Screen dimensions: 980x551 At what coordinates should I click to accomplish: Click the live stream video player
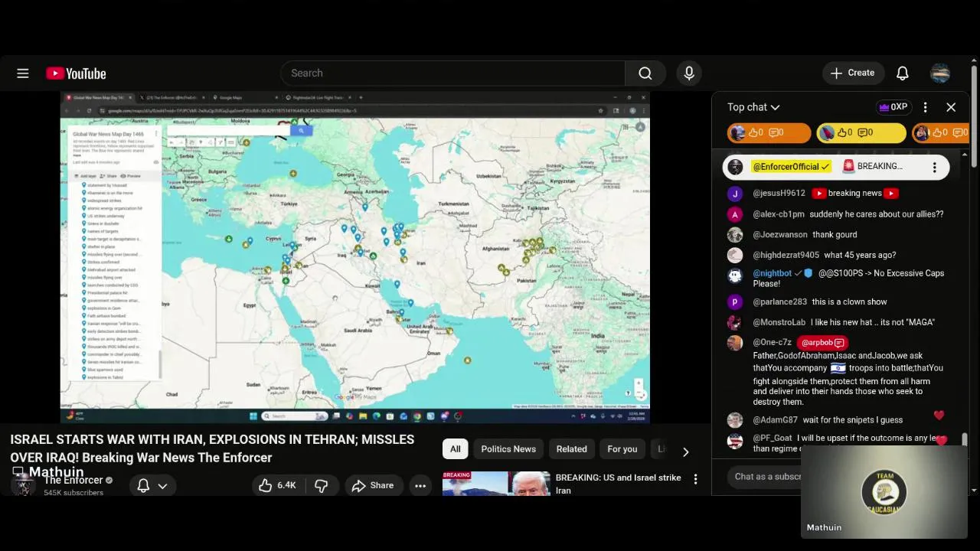point(355,257)
